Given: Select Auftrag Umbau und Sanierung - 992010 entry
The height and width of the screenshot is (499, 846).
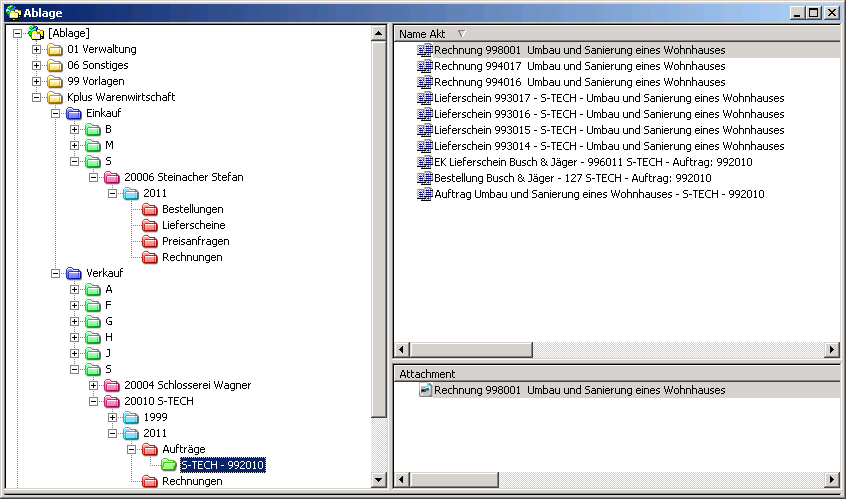Looking at the screenshot, I should pyautogui.click(x=599, y=194).
